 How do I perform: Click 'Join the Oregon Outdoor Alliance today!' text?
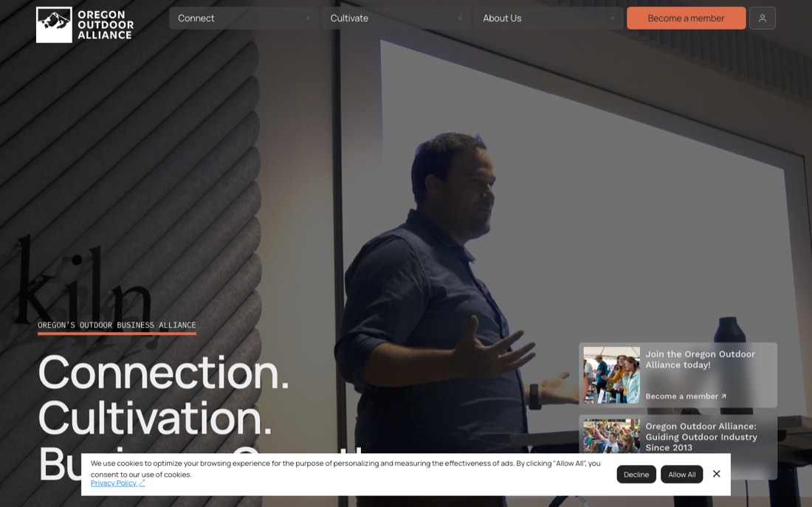(700, 359)
